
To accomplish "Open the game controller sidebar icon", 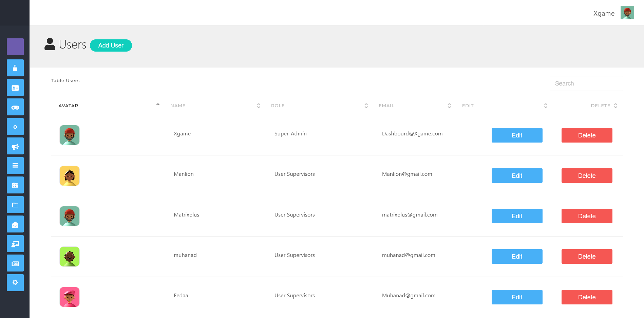I will click(15, 107).
